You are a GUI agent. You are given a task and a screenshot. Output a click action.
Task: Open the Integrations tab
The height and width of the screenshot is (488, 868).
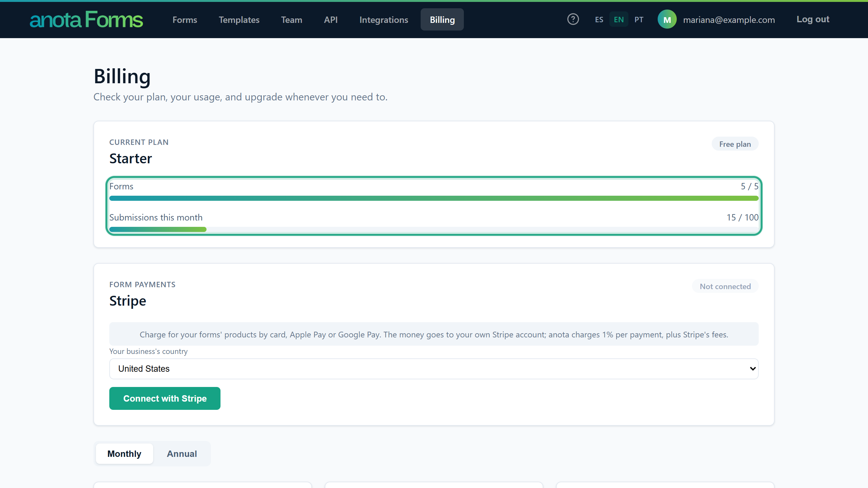pos(383,20)
